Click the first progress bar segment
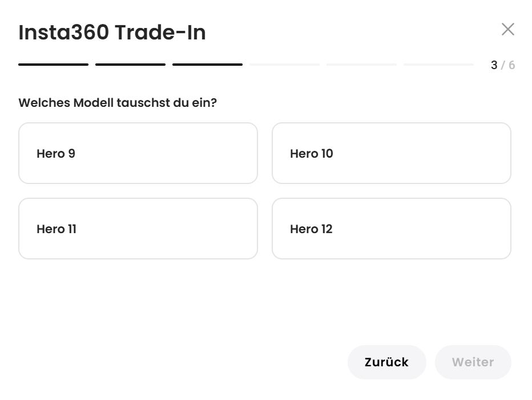This screenshot has height=400, width=532. click(53, 65)
